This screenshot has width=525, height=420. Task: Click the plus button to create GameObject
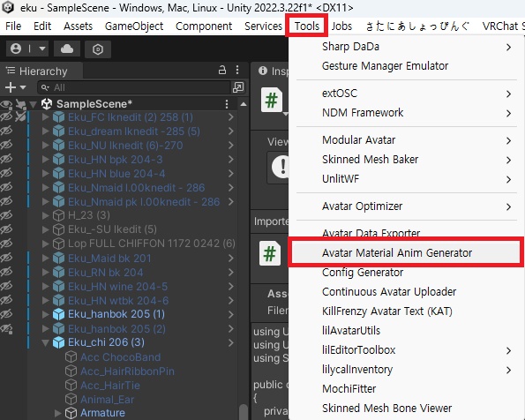click(11, 87)
